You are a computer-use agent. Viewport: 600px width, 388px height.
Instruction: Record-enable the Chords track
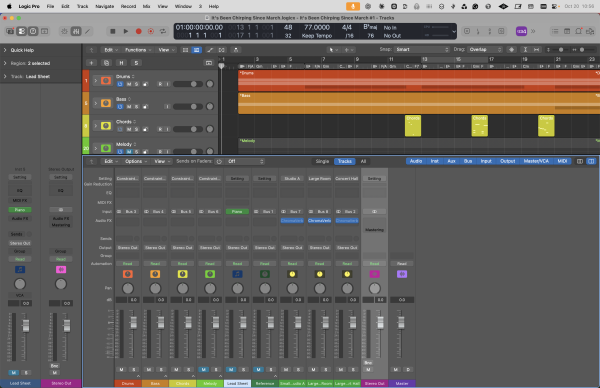(160, 129)
